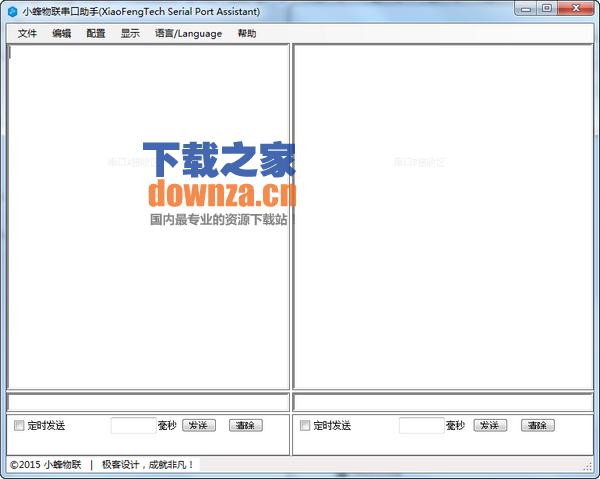Viewport: 600px width, 479px height.
Task: Click the right 清除 button
Action: [x=538, y=425]
